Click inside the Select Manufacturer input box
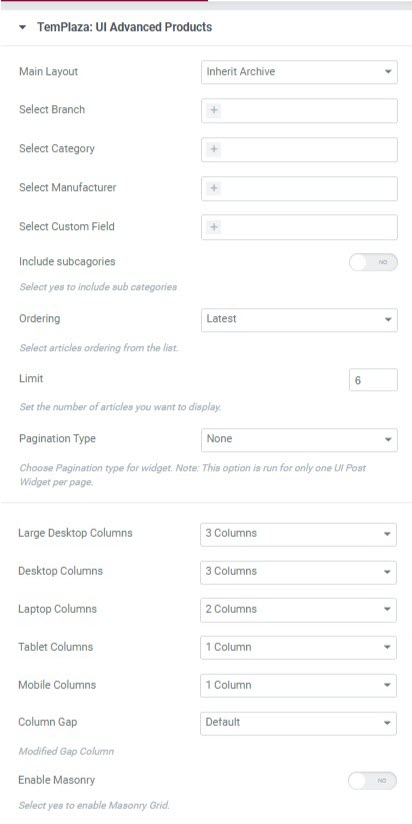The width and height of the screenshot is (412, 824). pyautogui.click(x=299, y=188)
